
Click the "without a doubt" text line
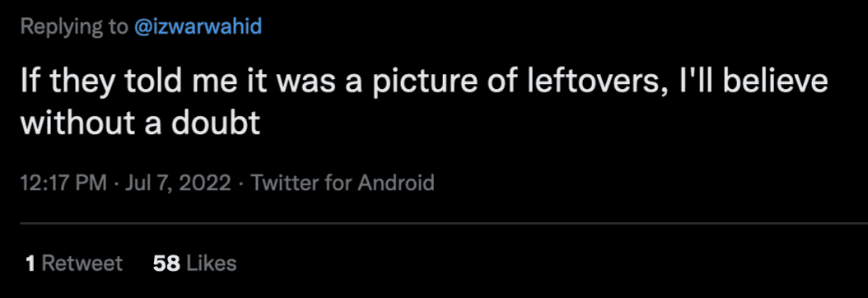click(141, 122)
